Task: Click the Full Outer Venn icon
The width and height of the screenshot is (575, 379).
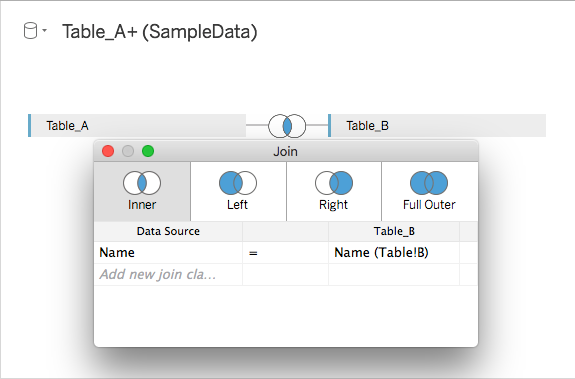Action: (x=429, y=183)
